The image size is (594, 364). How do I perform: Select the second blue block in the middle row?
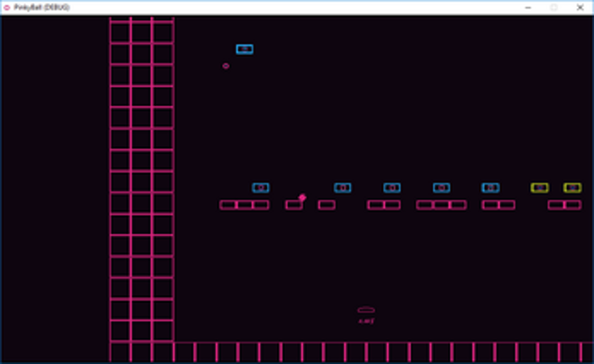pyautogui.click(x=342, y=188)
